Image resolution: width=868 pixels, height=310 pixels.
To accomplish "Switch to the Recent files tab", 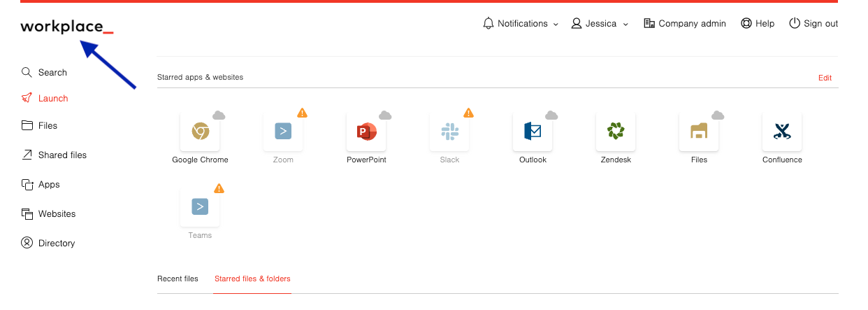I will tap(178, 279).
